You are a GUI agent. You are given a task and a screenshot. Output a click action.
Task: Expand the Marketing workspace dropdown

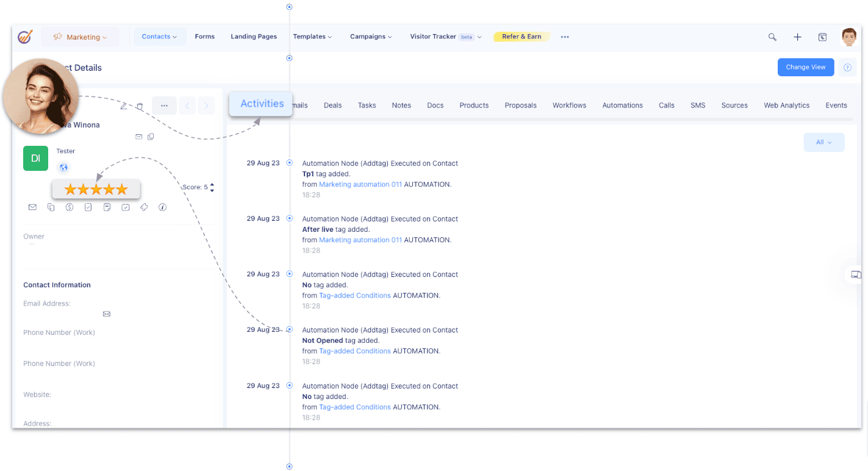(x=80, y=37)
